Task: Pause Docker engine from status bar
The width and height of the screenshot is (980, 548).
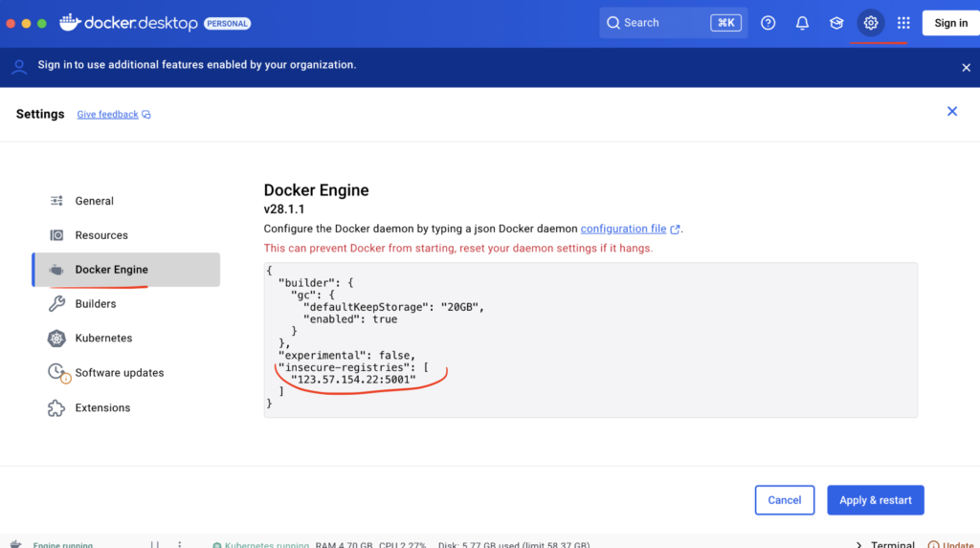Action: click(x=154, y=544)
